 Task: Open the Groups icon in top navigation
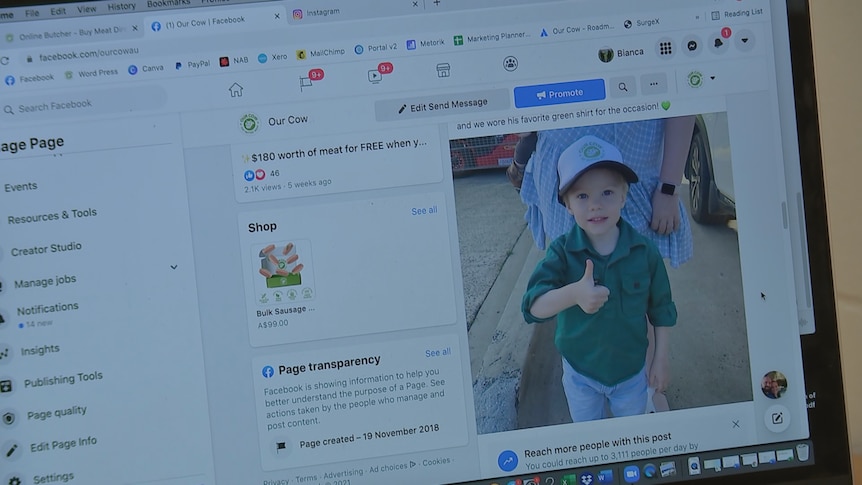[510, 64]
